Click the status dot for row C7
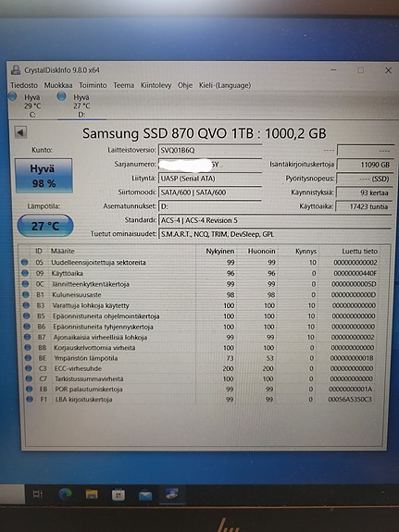The width and height of the screenshot is (399, 532). (x=29, y=378)
